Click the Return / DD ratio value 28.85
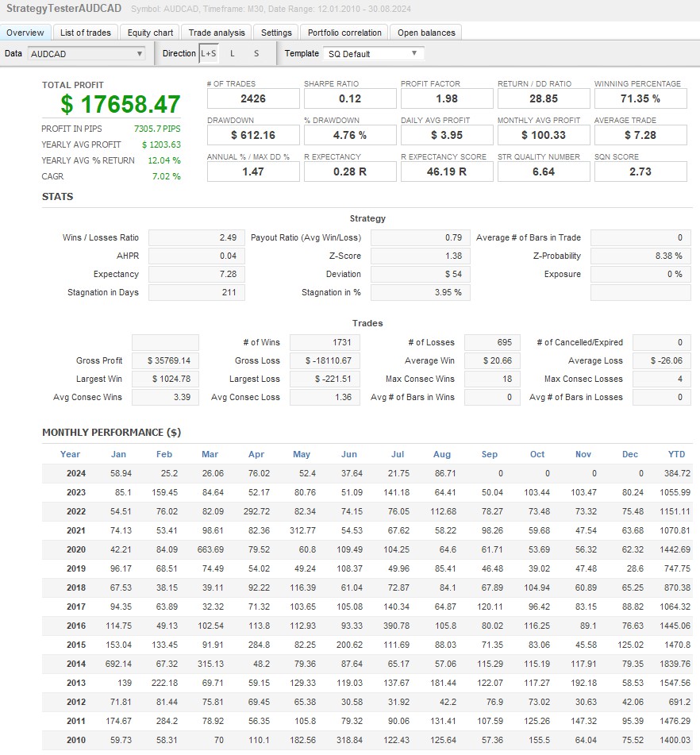Image resolution: width=700 pixels, height=755 pixels. click(544, 98)
